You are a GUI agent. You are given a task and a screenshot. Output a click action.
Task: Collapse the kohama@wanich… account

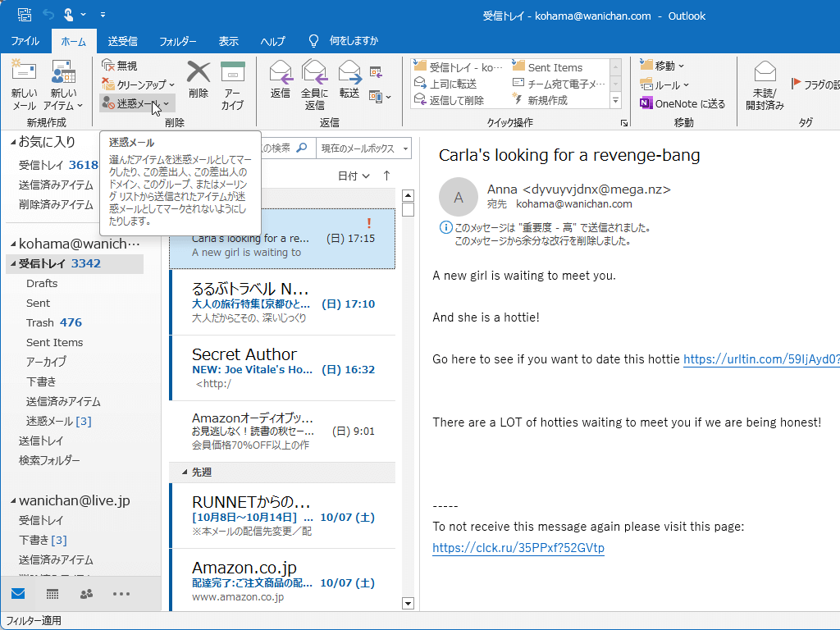point(13,244)
